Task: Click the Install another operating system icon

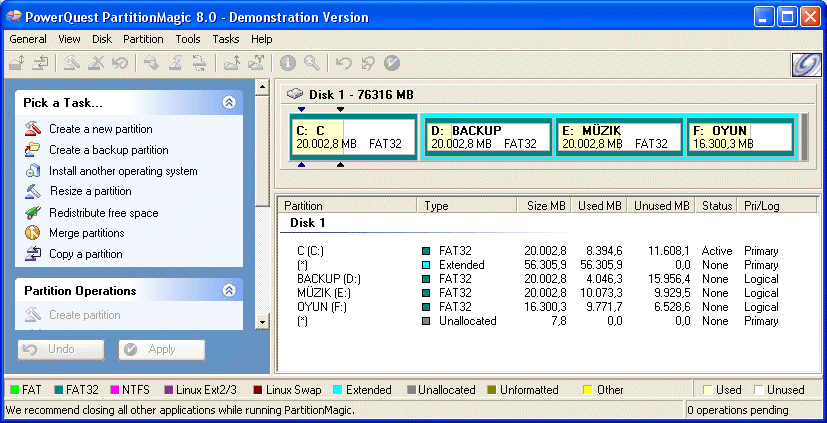Action: point(32,171)
